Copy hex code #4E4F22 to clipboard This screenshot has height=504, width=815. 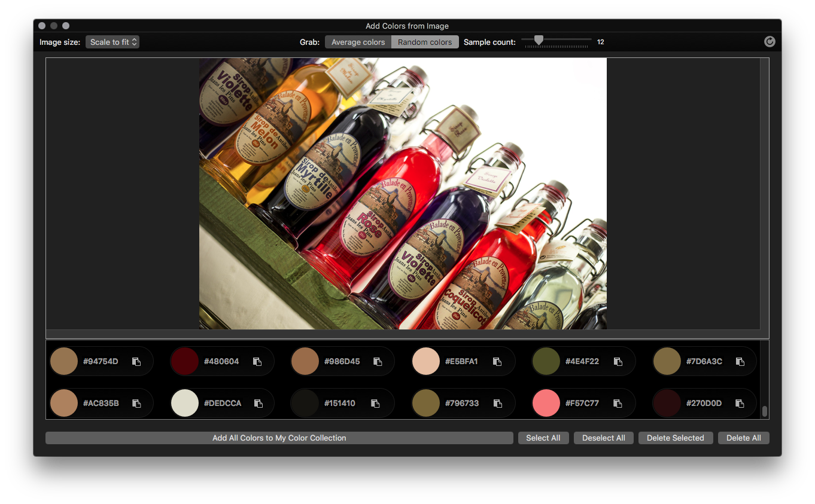tap(618, 362)
